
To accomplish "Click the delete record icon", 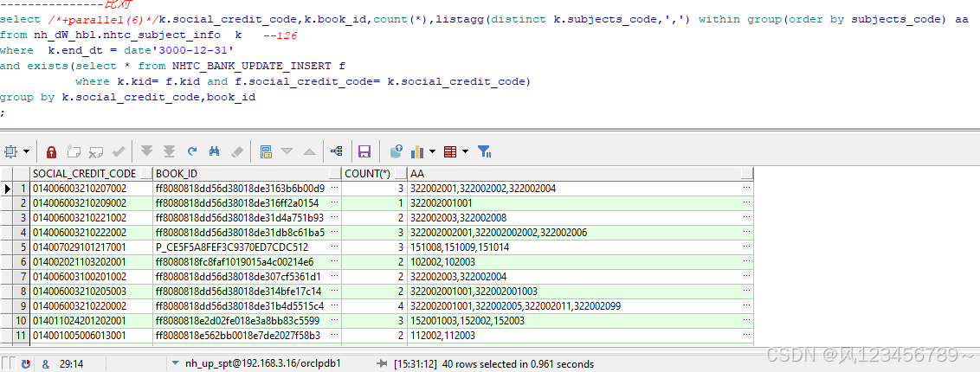I will tap(95, 151).
